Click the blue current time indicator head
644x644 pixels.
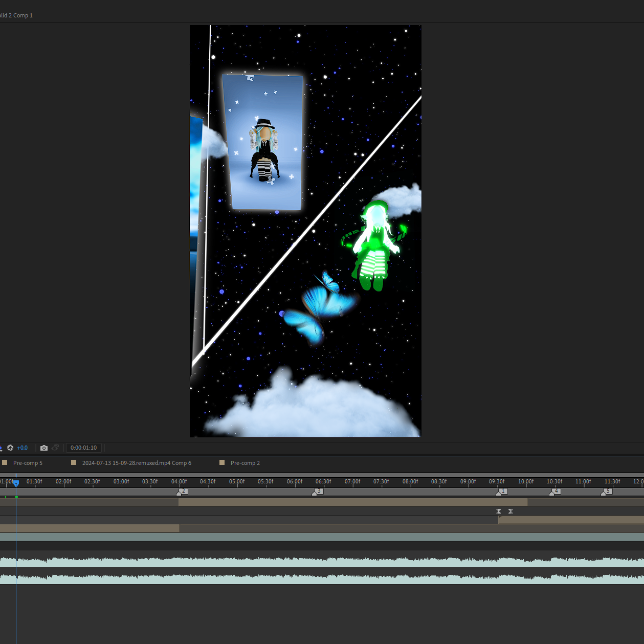point(16,483)
